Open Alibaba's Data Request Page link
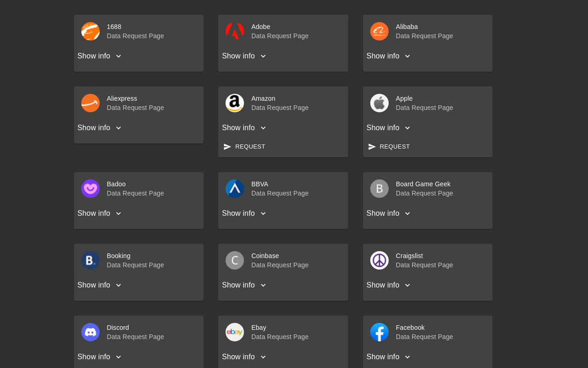Screen dimensions: 588x368 tap(424, 36)
